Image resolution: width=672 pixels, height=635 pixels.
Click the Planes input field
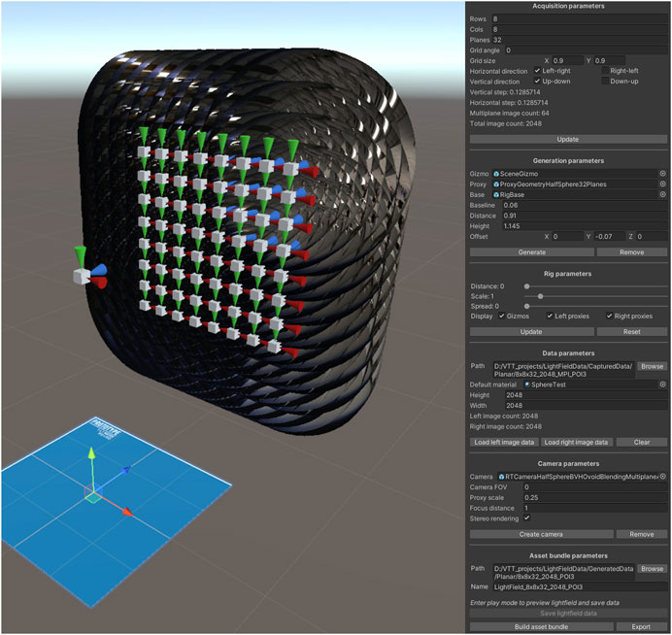(580, 40)
